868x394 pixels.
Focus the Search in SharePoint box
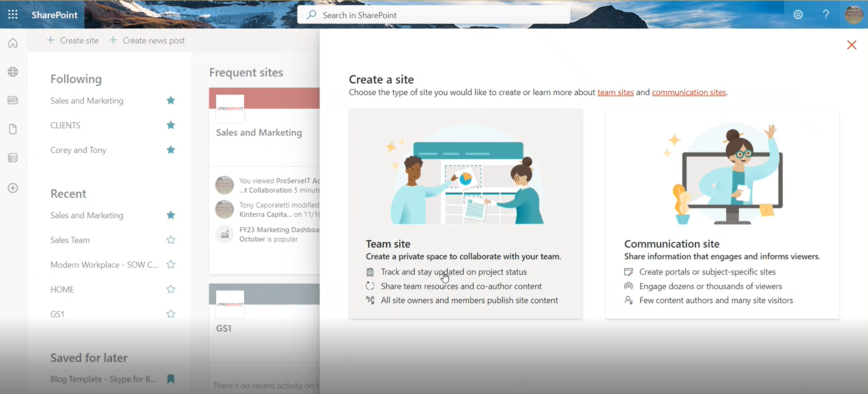click(433, 15)
